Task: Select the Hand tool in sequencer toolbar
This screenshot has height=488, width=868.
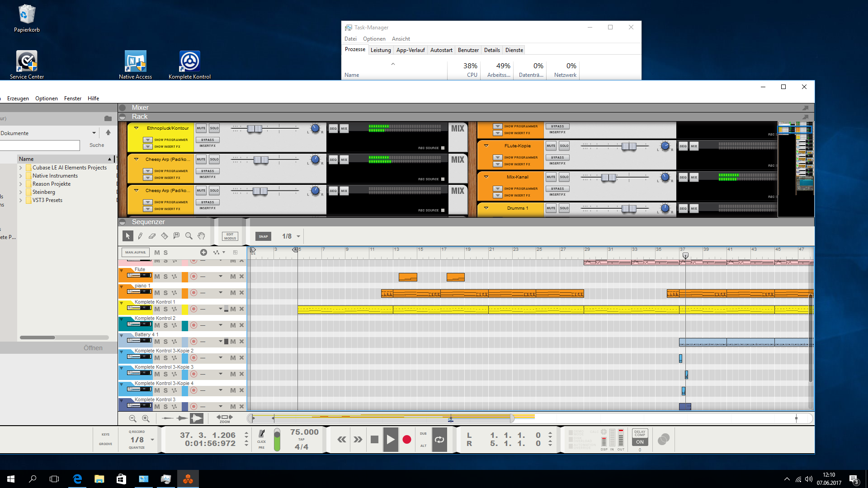Action: pos(201,236)
